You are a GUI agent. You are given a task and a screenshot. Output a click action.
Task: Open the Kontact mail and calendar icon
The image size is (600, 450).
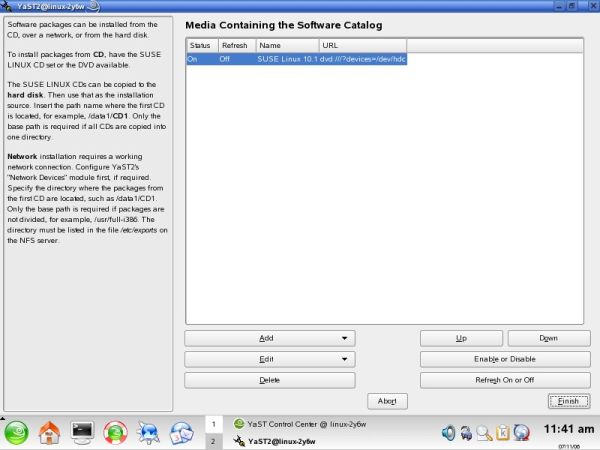click(x=181, y=433)
